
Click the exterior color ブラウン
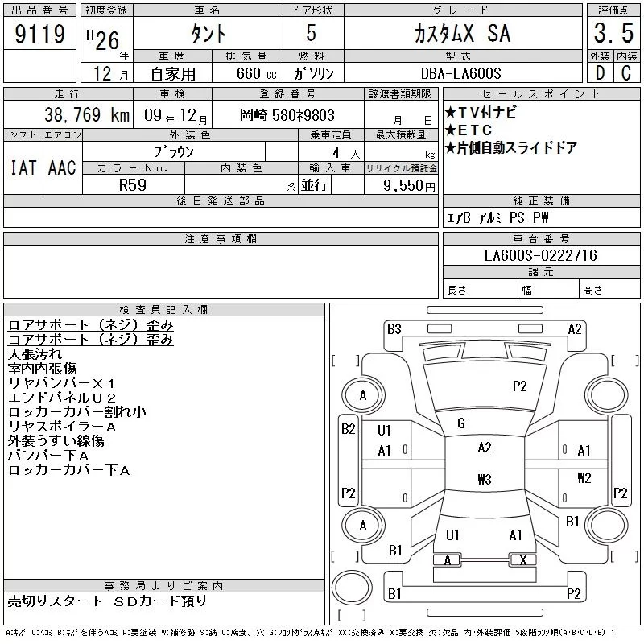point(174,152)
